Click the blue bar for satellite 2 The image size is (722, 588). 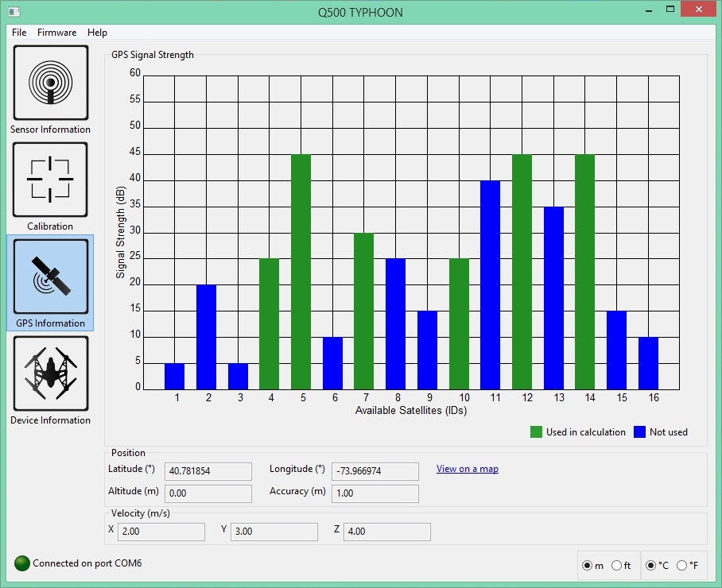pos(206,337)
